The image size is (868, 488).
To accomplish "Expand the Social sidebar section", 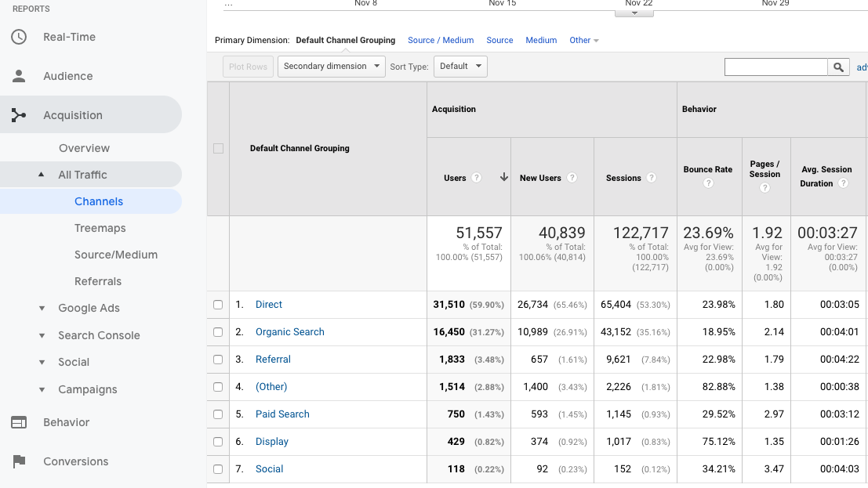I will pos(42,363).
